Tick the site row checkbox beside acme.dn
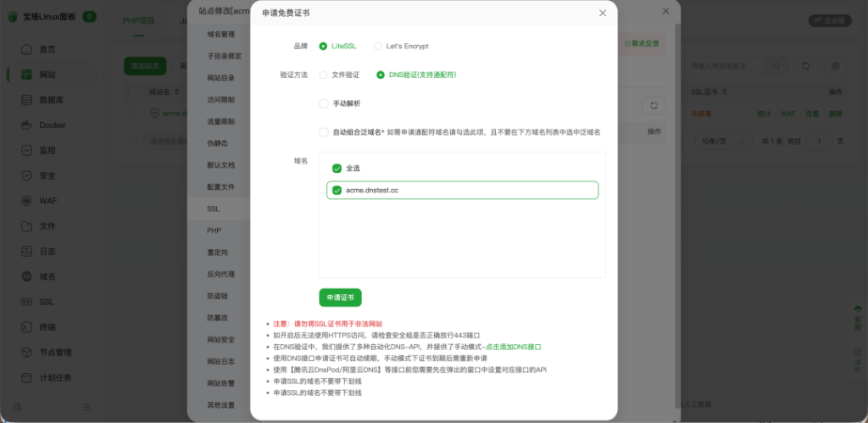The height and width of the screenshot is (423, 868). (133, 114)
